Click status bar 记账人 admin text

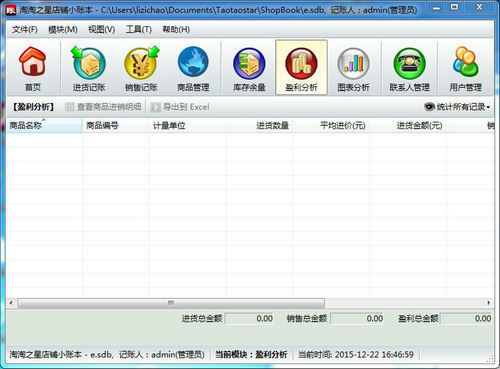click(162, 354)
